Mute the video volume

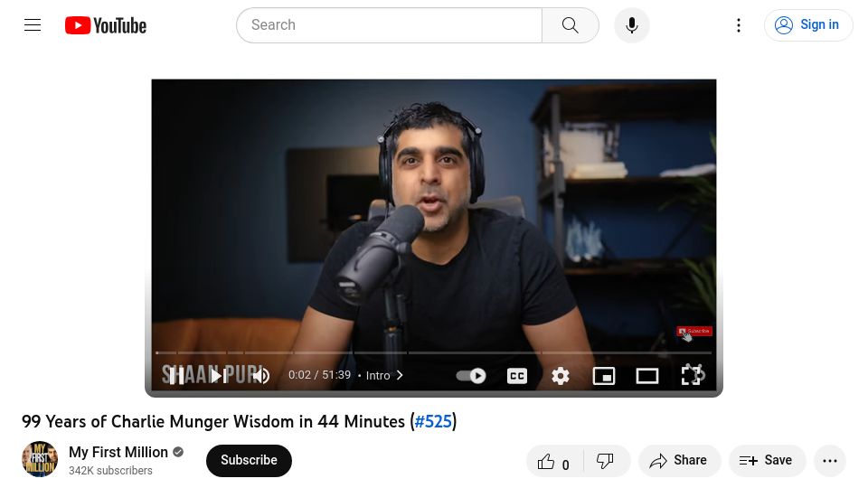260,376
